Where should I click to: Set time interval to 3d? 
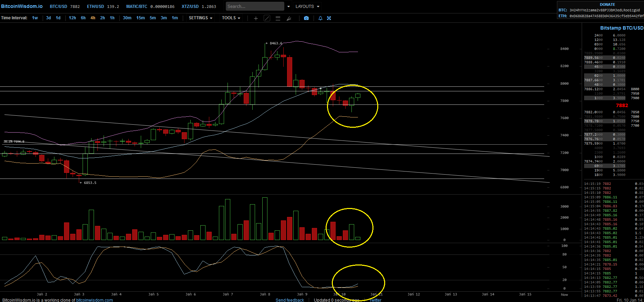[x=49, y=18]
